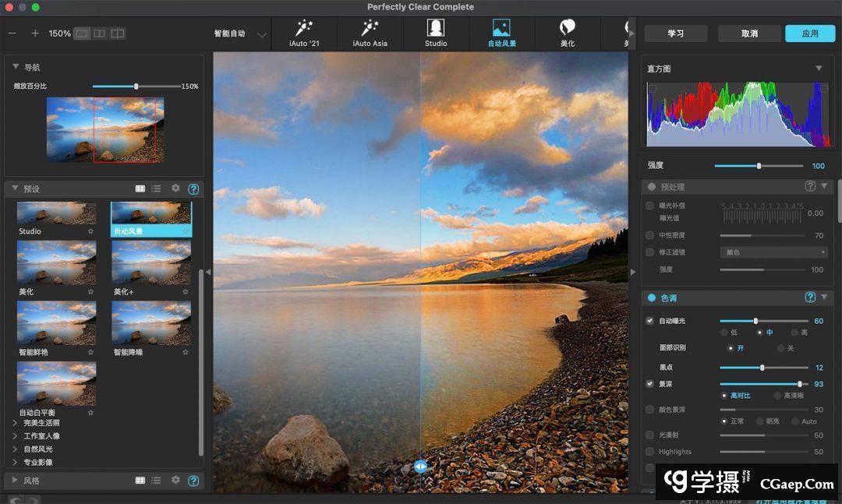
Task: Click the zoom in plus icon
Action: click(35, 33)
